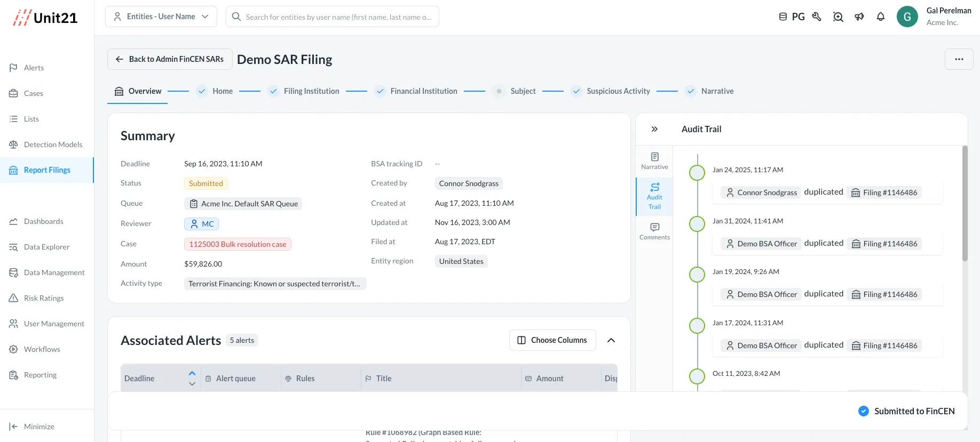
Task: Click Acme Inc. Default SAR Queue chip
Action: (x=243, y=204)
